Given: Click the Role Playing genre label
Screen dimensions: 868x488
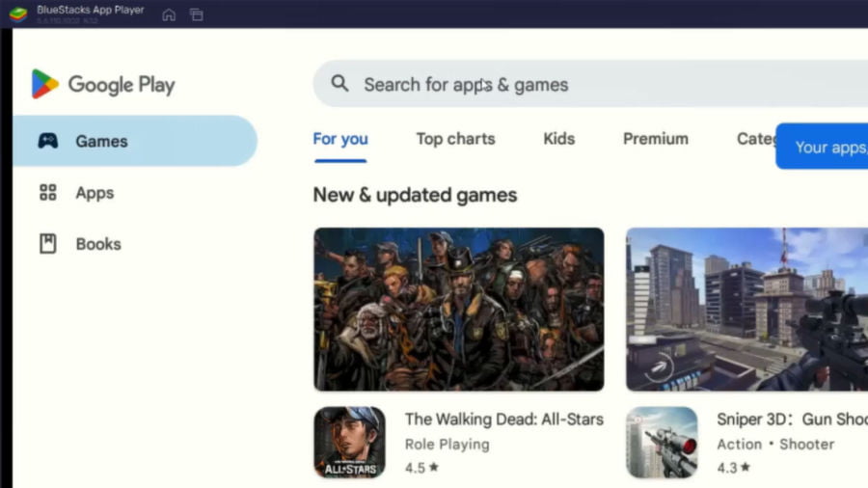Looking at the screenshot, I should click(x=448, y=445).
